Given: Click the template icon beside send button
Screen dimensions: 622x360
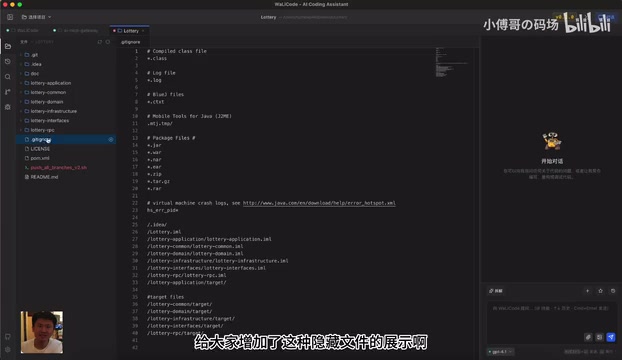Looking at the screenshot, I should tap(599, 337).
